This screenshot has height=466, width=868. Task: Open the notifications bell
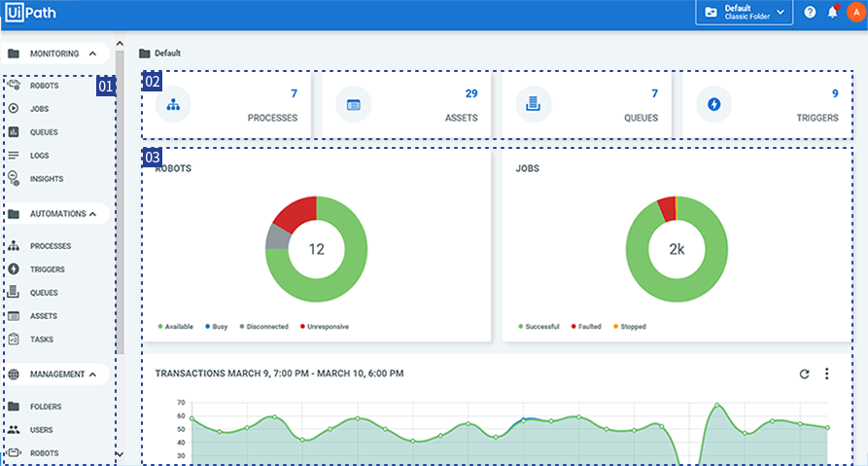833,13
